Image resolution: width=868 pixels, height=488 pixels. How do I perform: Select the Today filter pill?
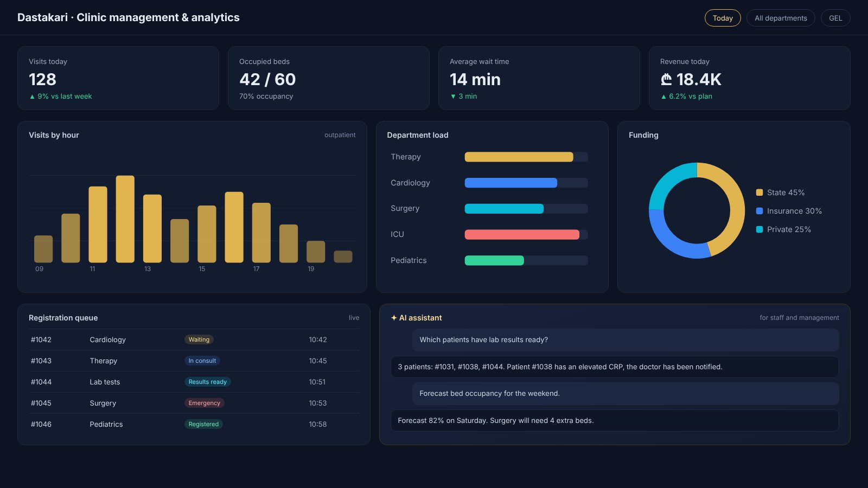tap(723, 18)
